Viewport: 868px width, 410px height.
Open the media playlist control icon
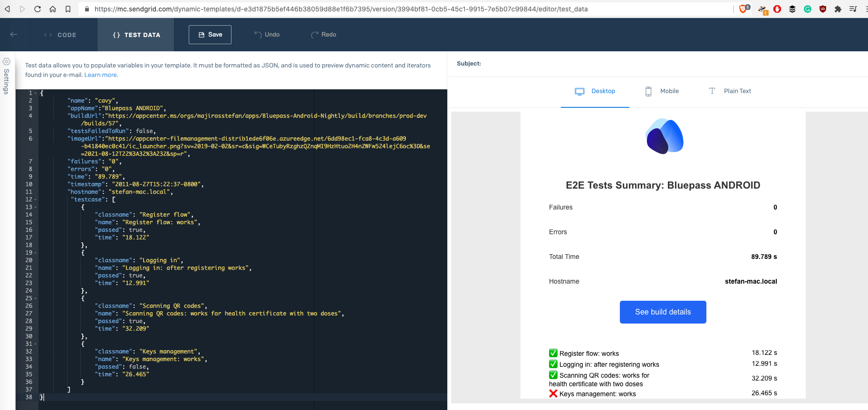[x=853, y=9]
